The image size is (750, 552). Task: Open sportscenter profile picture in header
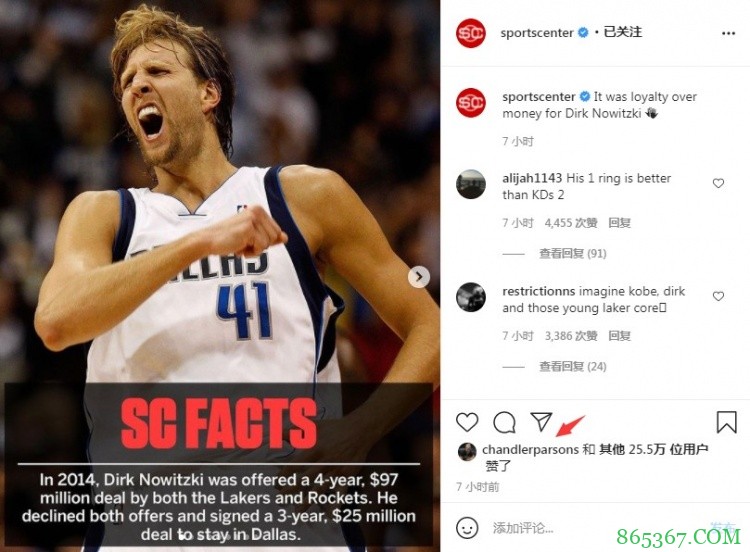[471, 33]
